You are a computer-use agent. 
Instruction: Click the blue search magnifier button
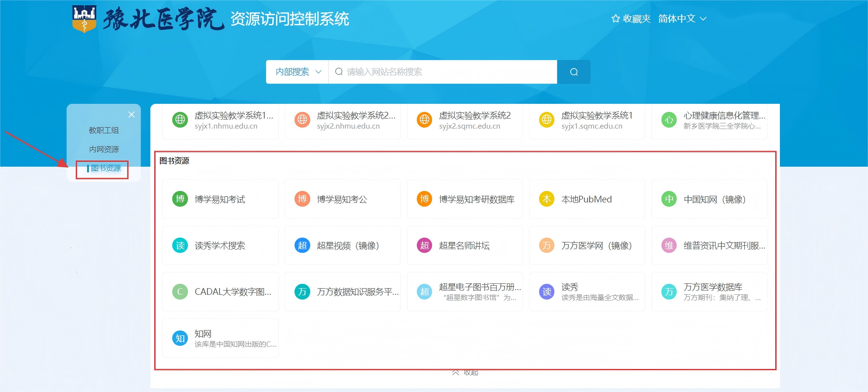point(573,72)
